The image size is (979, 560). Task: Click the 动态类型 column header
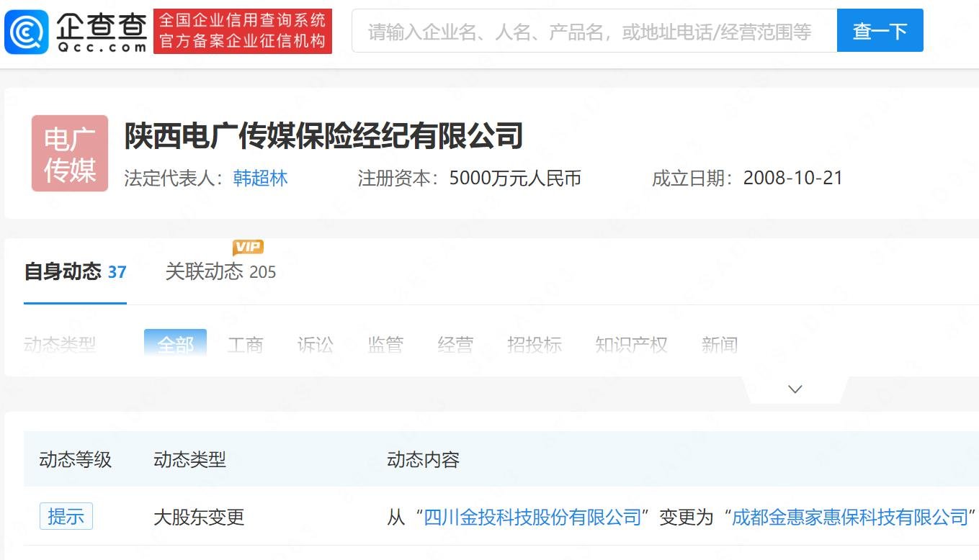click(x=189, y=459)
